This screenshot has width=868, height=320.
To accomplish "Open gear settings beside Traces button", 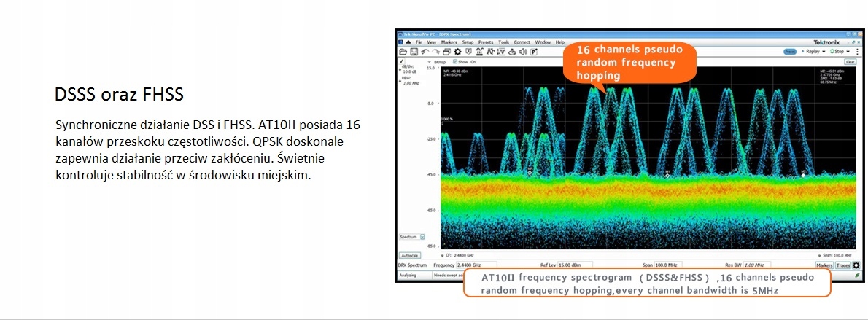I will (x=856, y=264).
